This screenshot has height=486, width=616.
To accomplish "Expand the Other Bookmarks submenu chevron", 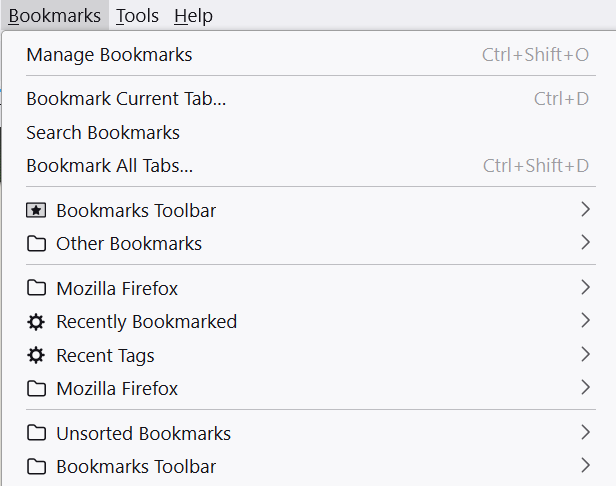I will click(x=585, y=242).
